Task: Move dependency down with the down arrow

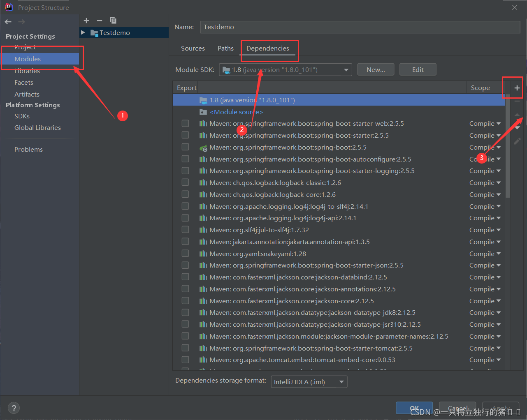Action: pyautogui.click(x=517, y=128)
